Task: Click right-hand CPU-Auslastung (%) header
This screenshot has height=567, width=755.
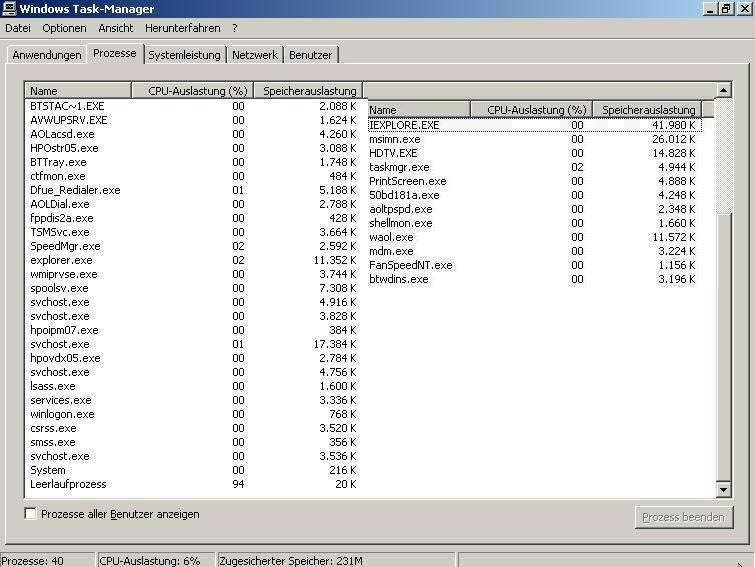Action: 531,110
